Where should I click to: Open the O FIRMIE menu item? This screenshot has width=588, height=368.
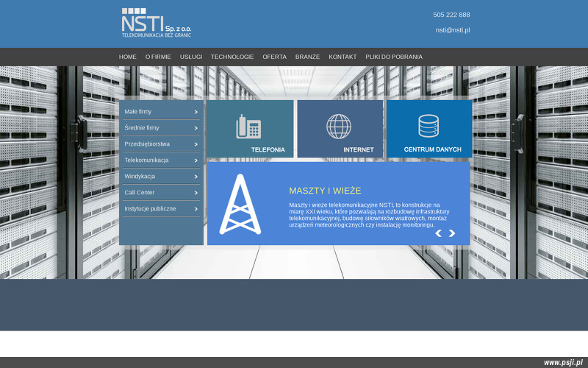158,57
